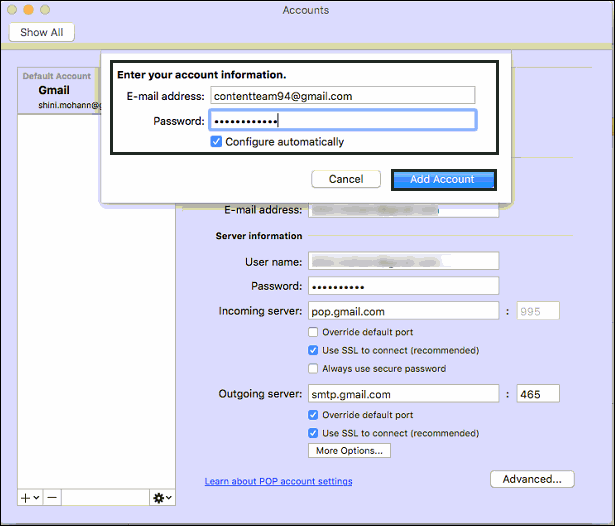Open the gear actions menu
Viewport: 615px width, 526px height.
click(162, 498)
